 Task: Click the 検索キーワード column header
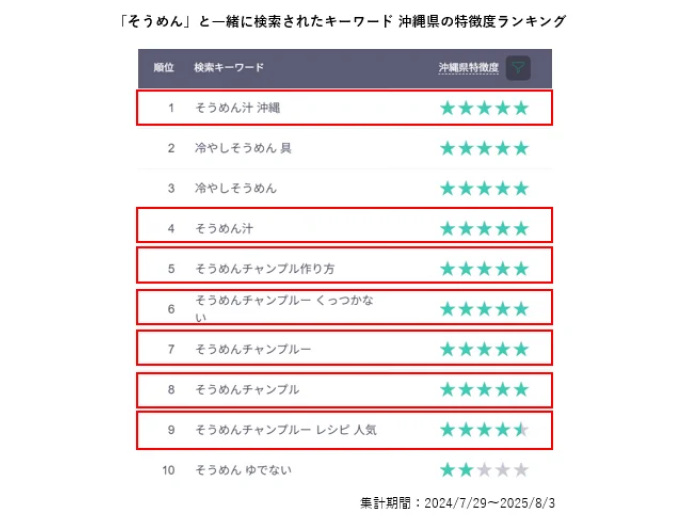(x=229, y=67)
